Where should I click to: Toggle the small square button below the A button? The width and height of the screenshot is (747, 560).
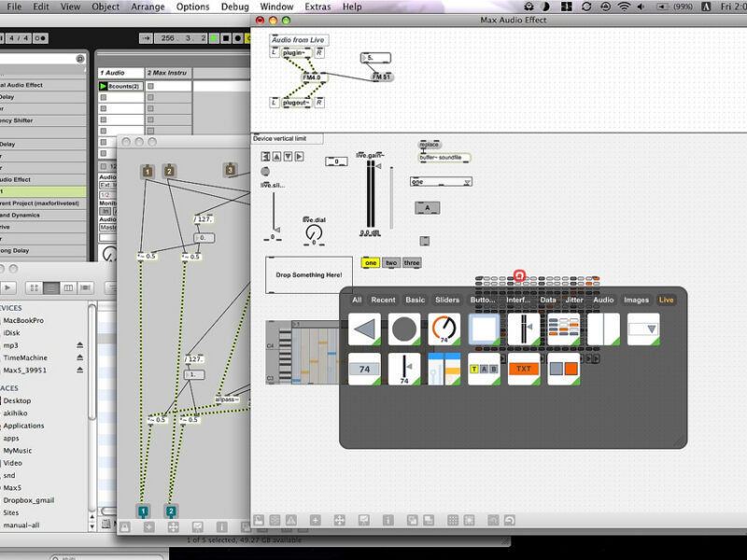coord(425,240)
